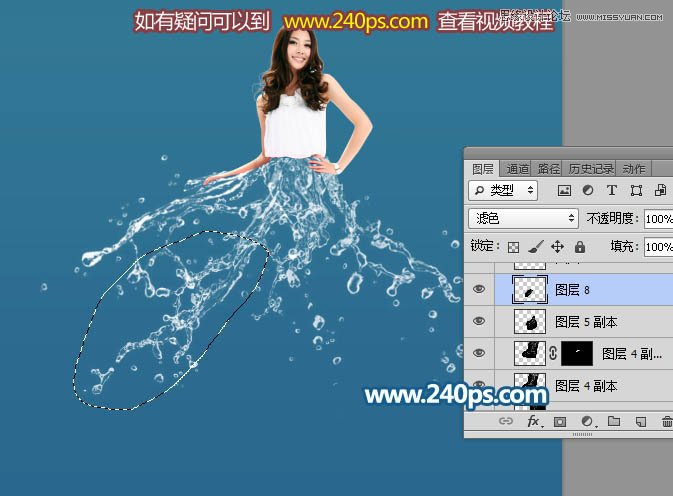Hide the 图层 5 副本 layer
Screen dimensions: 673x496
tap(479, 321)
